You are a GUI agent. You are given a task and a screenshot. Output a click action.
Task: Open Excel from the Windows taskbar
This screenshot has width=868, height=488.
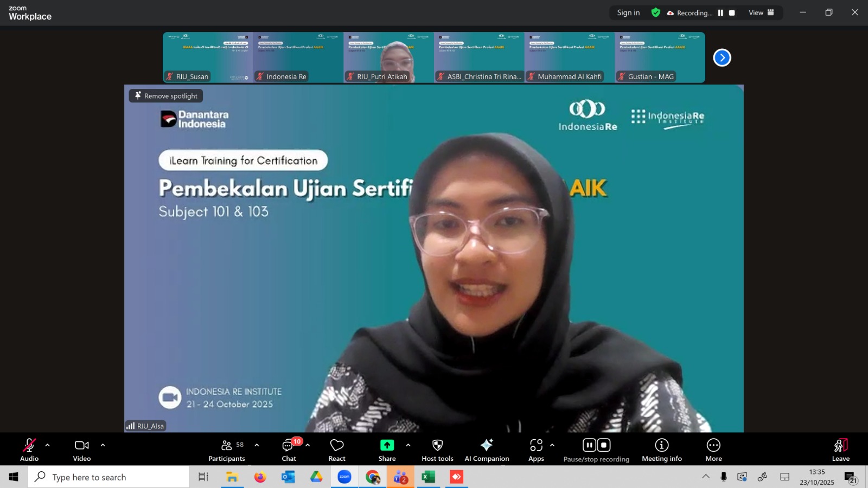click(x=429, y=477)
